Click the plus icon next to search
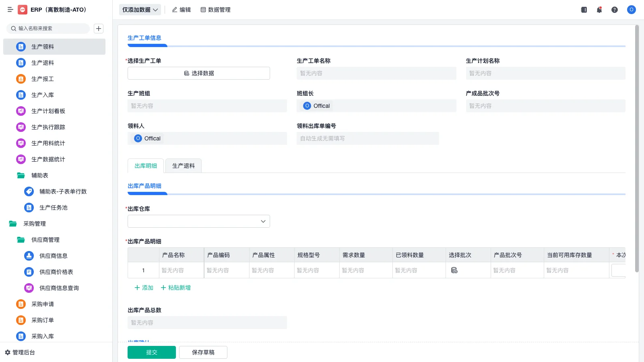 [99, 29]
